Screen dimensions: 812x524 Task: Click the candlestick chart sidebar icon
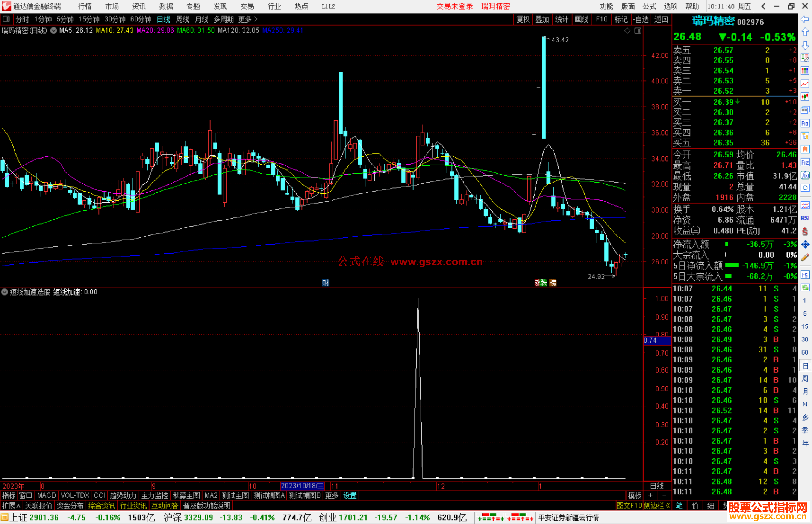pos(805,97)
